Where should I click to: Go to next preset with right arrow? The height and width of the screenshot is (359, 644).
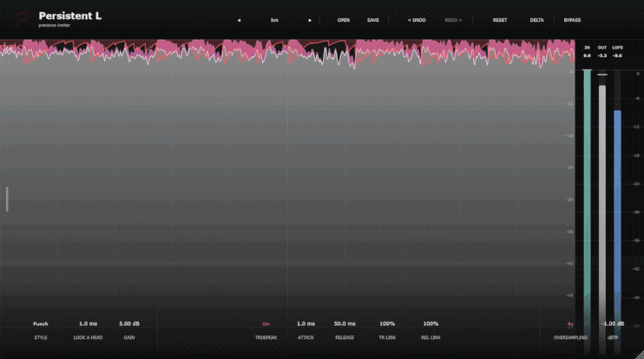coord(310,20)
